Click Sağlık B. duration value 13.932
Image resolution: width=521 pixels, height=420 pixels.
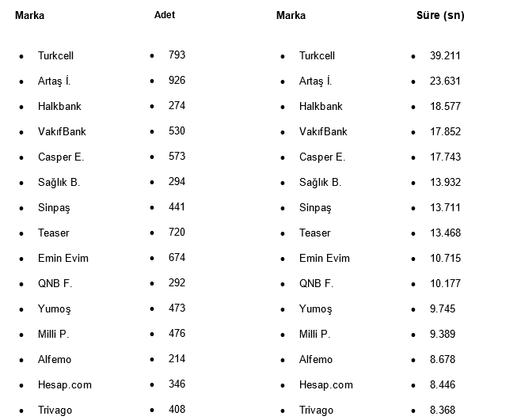445,183
